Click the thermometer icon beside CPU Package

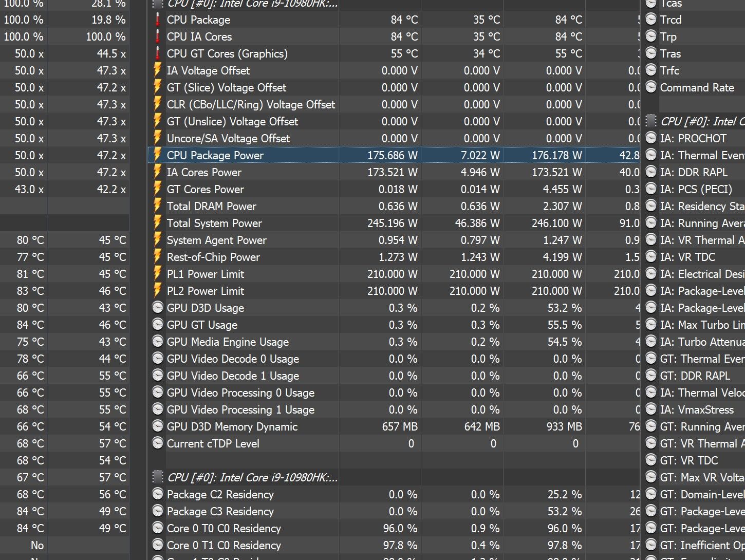pyautogui.click(x=158, y=20)
